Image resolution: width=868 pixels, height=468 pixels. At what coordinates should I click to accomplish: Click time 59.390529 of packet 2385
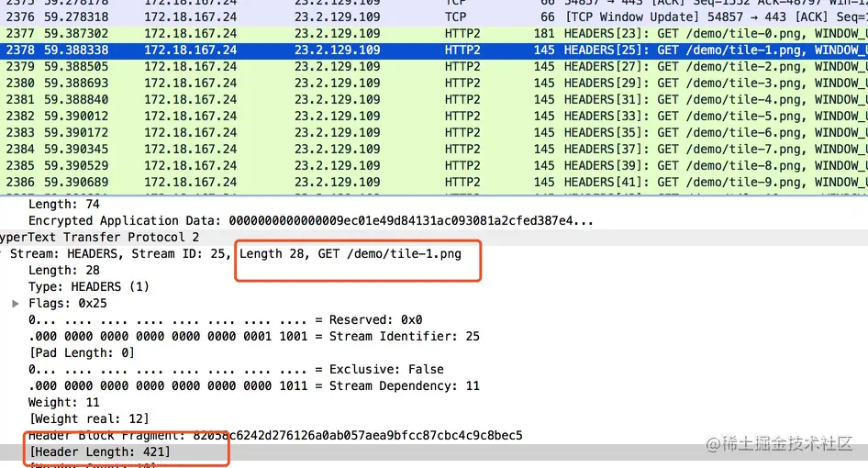coord(76,166)
